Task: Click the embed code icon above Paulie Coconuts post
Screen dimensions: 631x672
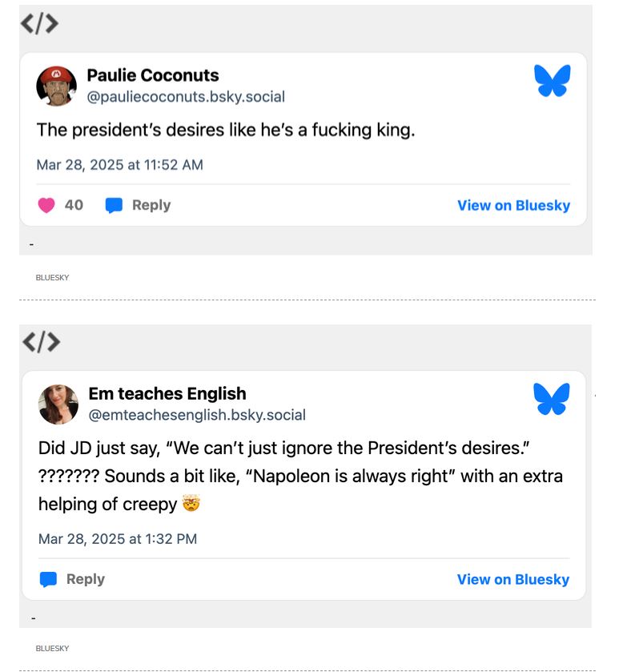Action: pyautogui.click(x=40, y=24)
